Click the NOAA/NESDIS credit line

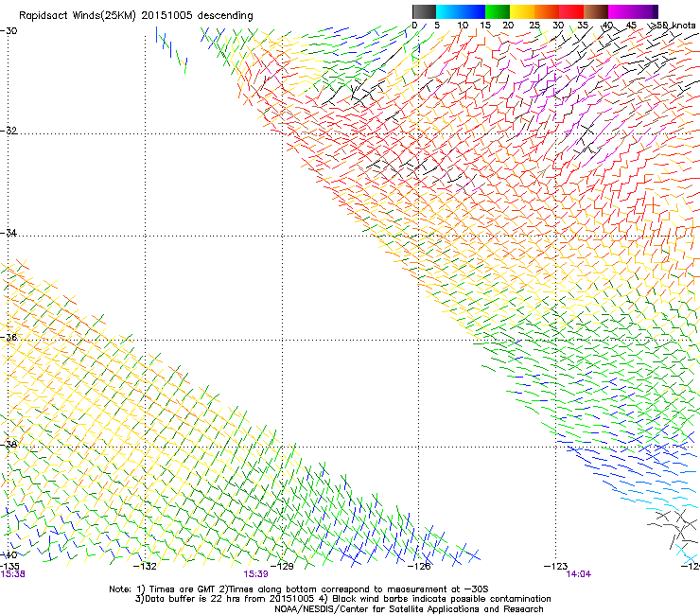click(409, 609)
